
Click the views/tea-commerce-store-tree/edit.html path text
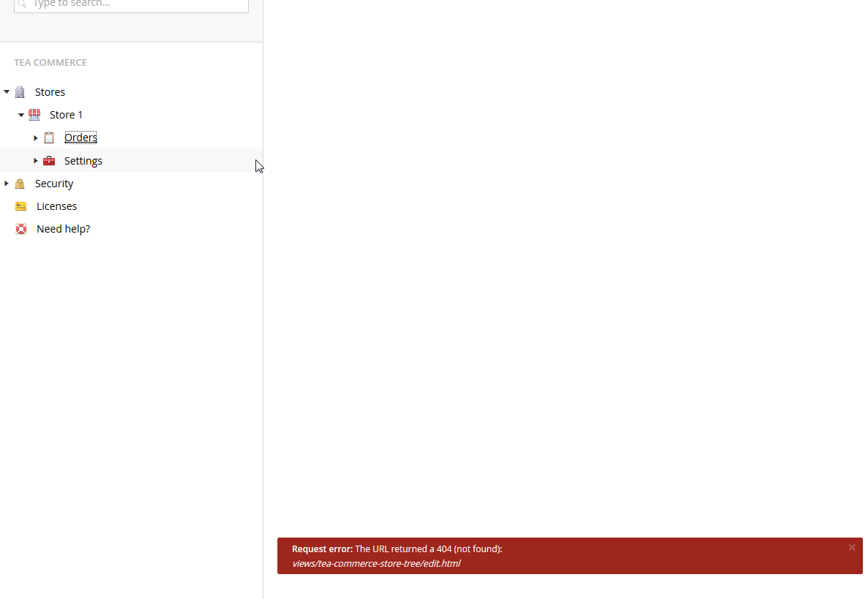[x=376, y=564]
